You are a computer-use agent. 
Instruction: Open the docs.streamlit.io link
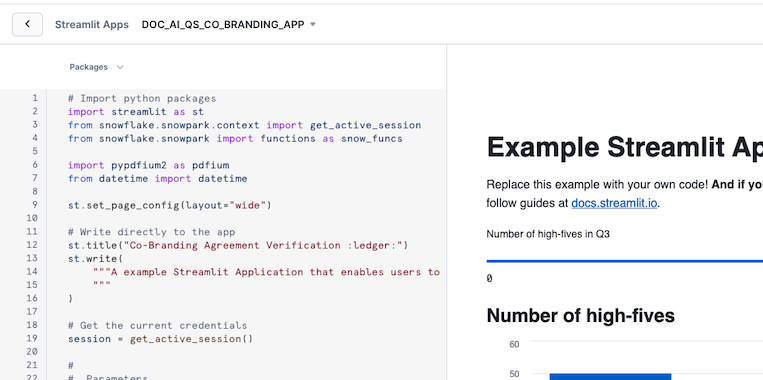615,203
